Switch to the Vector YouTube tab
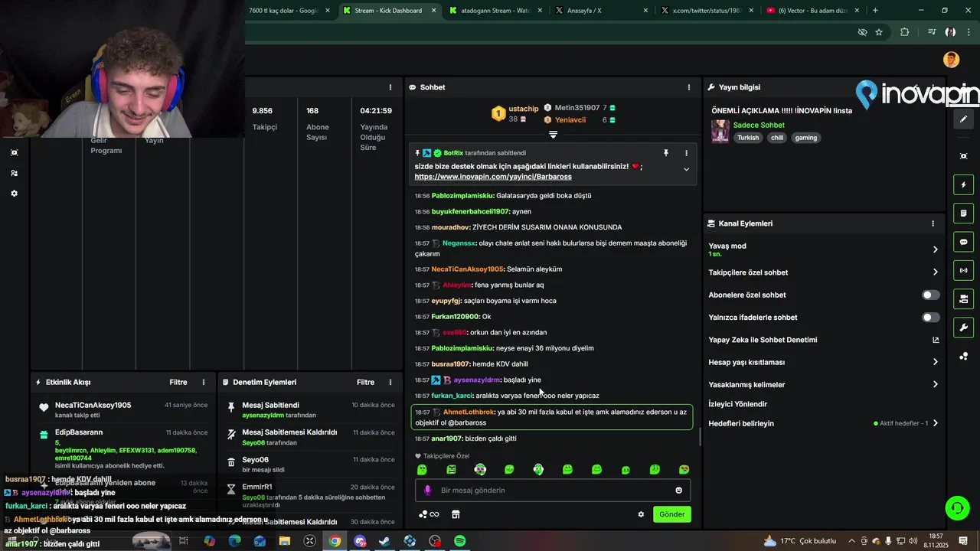This screenshot has width=980, height=551. (x=813, y=11)
